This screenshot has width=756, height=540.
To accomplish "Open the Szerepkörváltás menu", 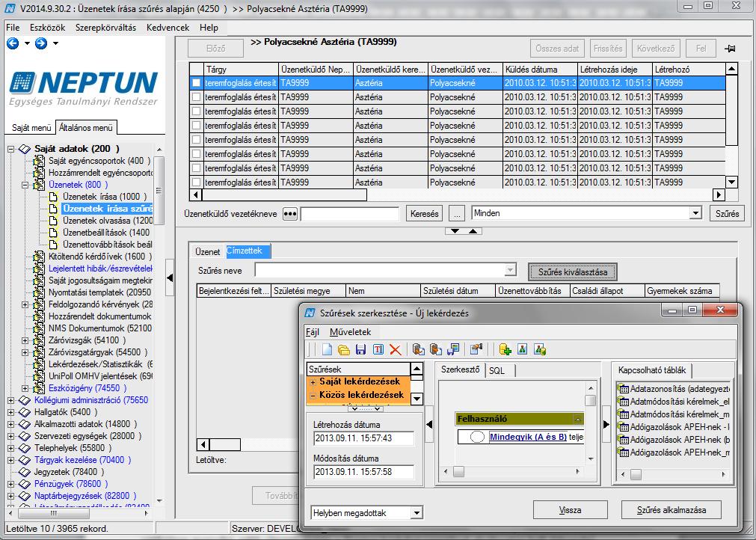I will pos(105,28).
